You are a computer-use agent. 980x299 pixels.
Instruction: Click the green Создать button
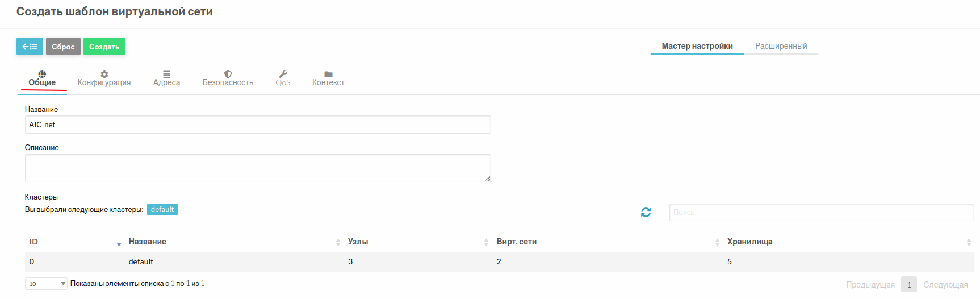104,47
